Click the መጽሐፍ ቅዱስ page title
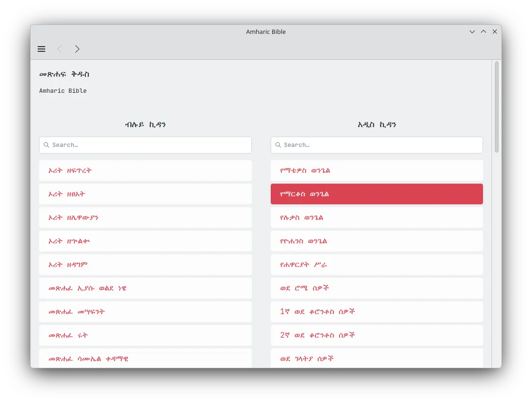The width and height of the screenshot is (532, 404). (64, 74)
